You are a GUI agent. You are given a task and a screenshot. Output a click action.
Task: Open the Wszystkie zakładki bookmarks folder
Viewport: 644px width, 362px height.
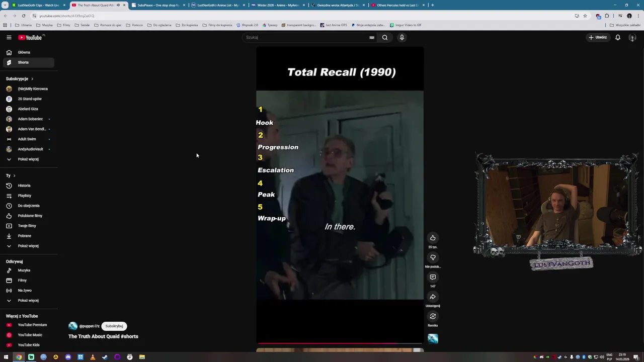(624, 25)
